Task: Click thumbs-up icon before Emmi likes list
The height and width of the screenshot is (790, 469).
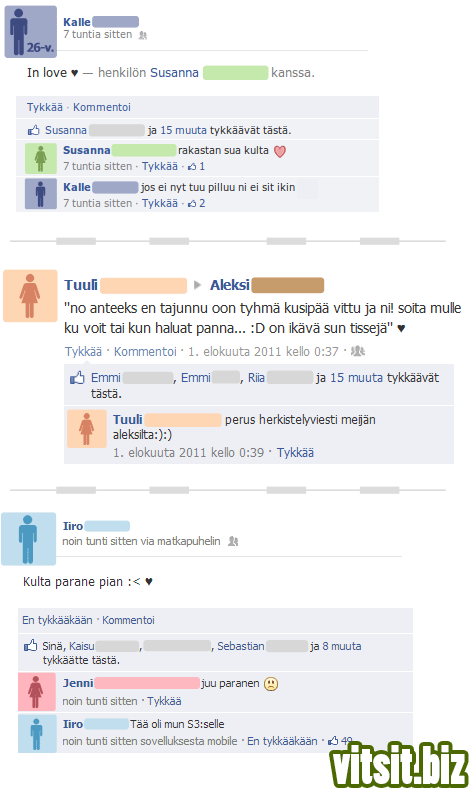Action: point(77,378)
